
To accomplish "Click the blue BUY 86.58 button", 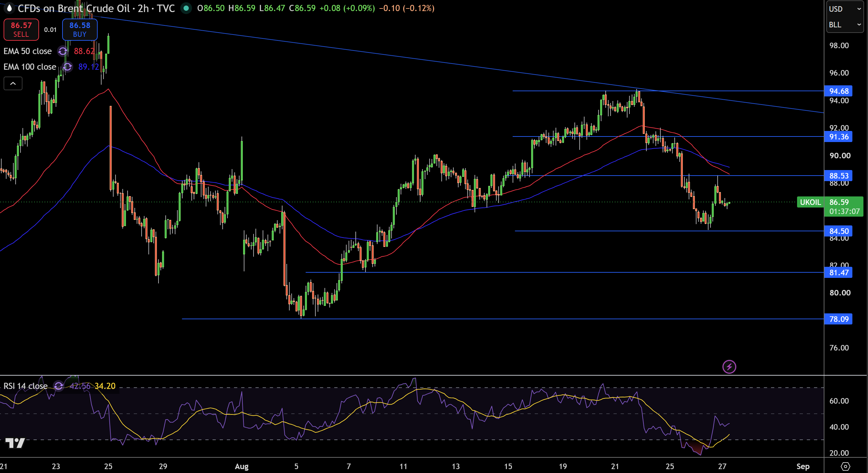I will pos(80,30).
